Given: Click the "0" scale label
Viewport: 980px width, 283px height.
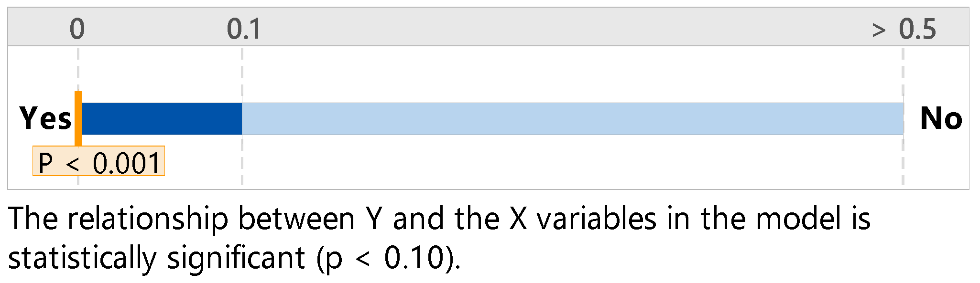Looking at the screenshot, I should click(x=77, y=29).
